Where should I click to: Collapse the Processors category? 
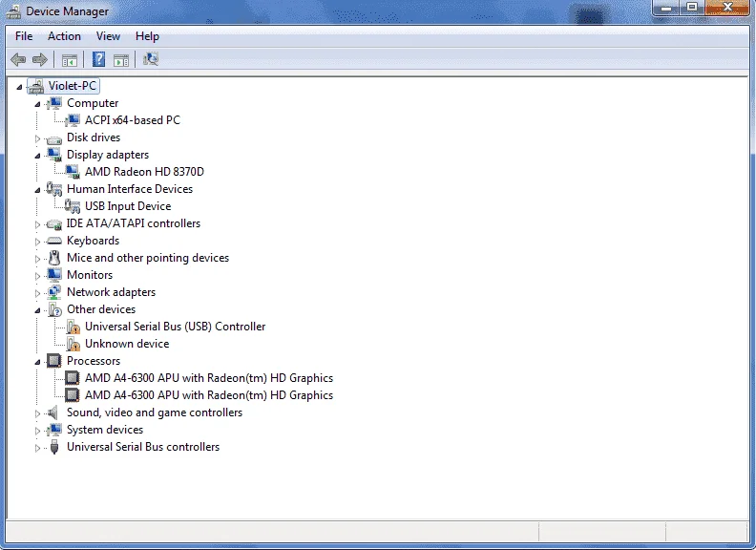[37, 362]
